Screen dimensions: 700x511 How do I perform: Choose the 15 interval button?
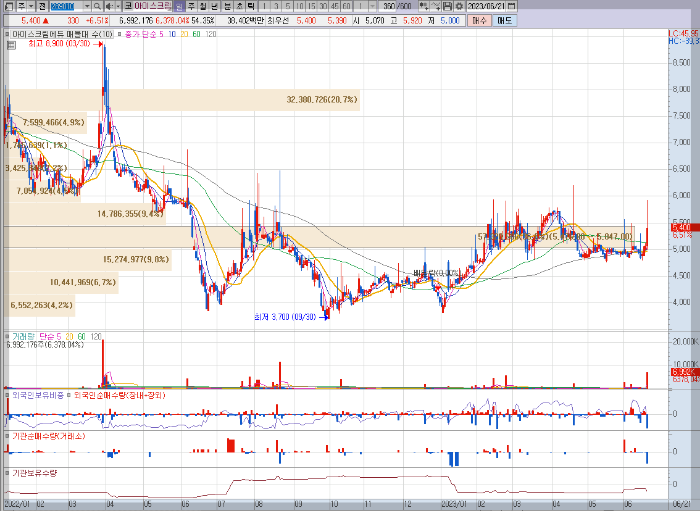pyautogui.click(x=311, y=6)
